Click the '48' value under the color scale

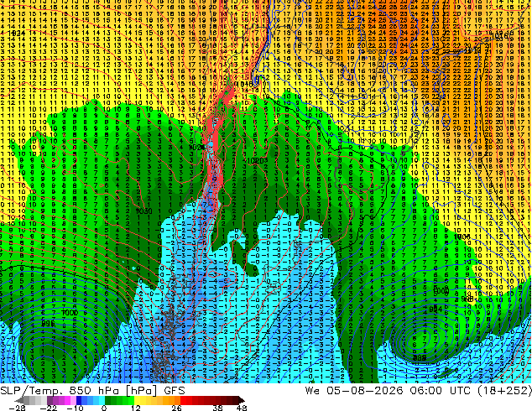point(242,408)
